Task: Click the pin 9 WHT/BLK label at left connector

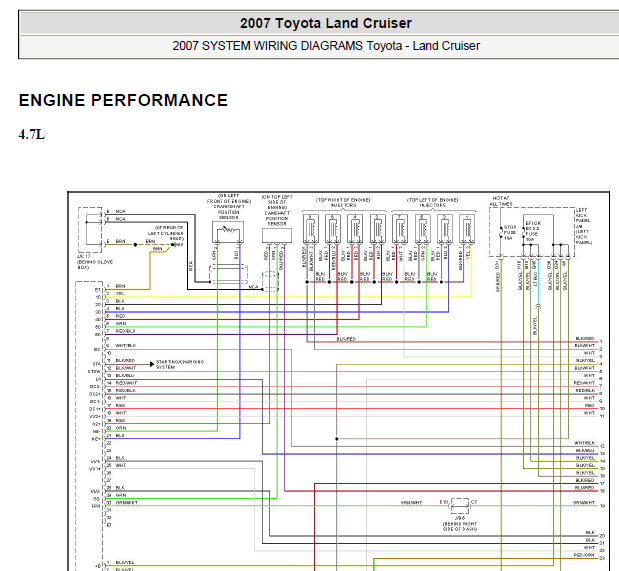Action: 126,346
